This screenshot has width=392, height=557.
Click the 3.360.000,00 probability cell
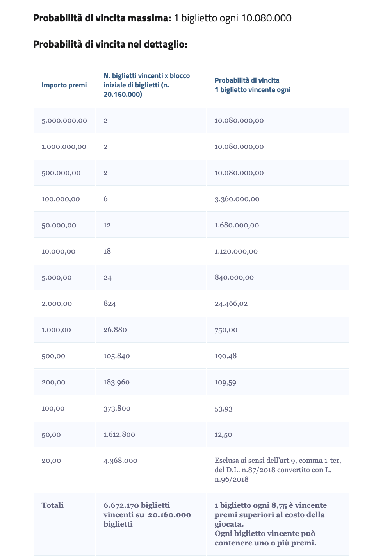(237, 199)
